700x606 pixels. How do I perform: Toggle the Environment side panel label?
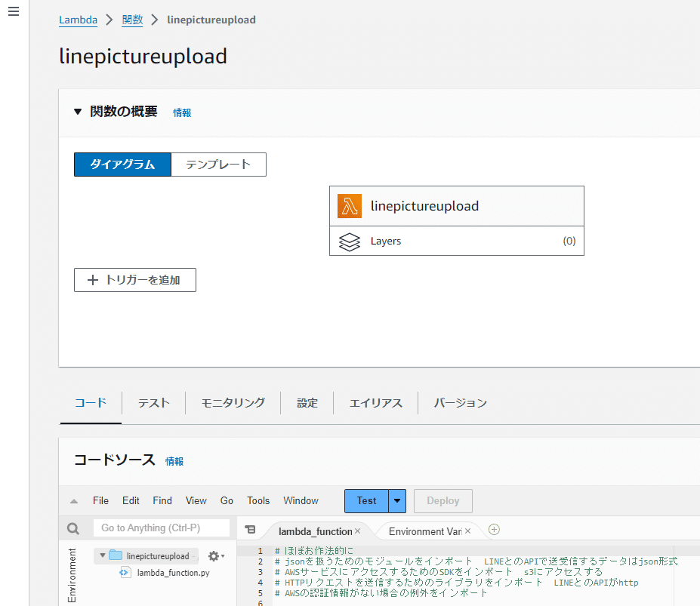(72, 575)
